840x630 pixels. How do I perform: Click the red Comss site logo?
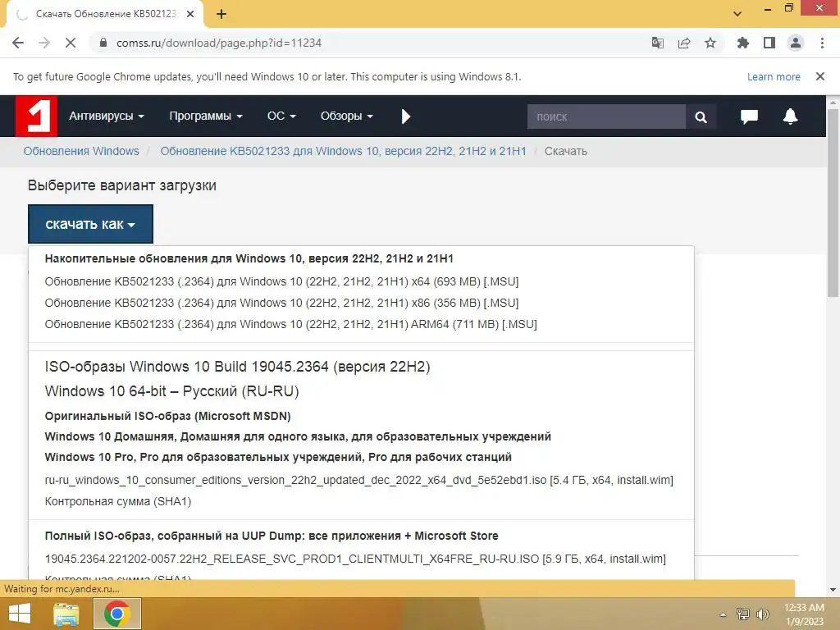[36, 116]
